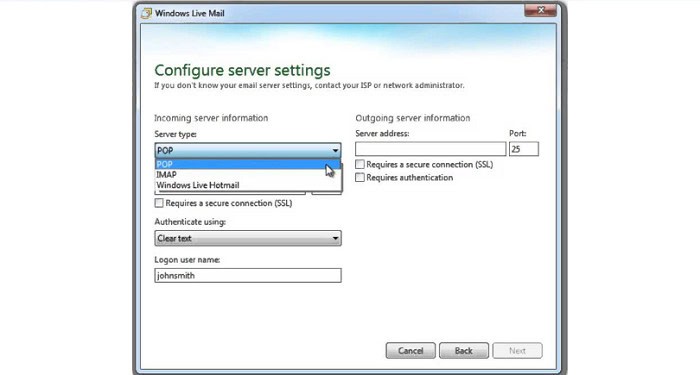
Task: Click the Incoming server information label
Action: pyautogui.click(x=211, y=118)
